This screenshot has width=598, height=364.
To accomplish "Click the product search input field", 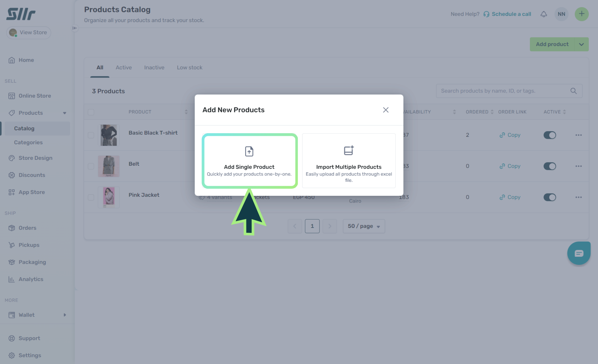I will (x=502, y=91).
